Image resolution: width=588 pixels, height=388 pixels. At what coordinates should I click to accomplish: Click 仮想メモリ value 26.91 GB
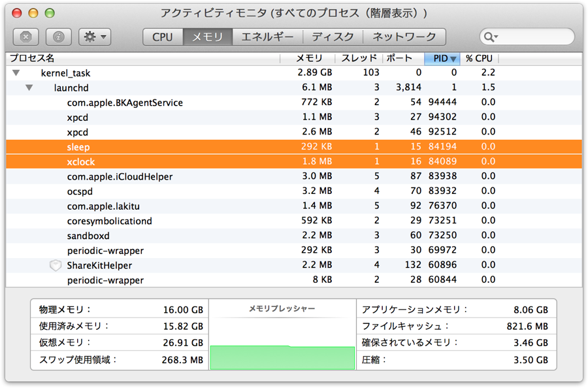coord(183,343)
